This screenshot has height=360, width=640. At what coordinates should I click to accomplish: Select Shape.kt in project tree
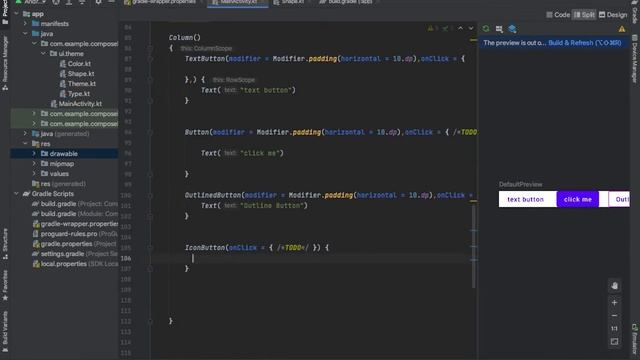[81, 73]
